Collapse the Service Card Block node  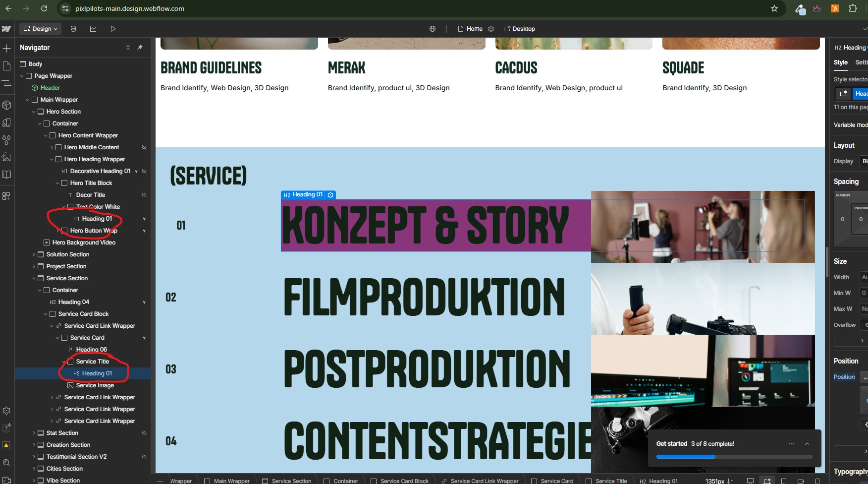pos(46,314)
